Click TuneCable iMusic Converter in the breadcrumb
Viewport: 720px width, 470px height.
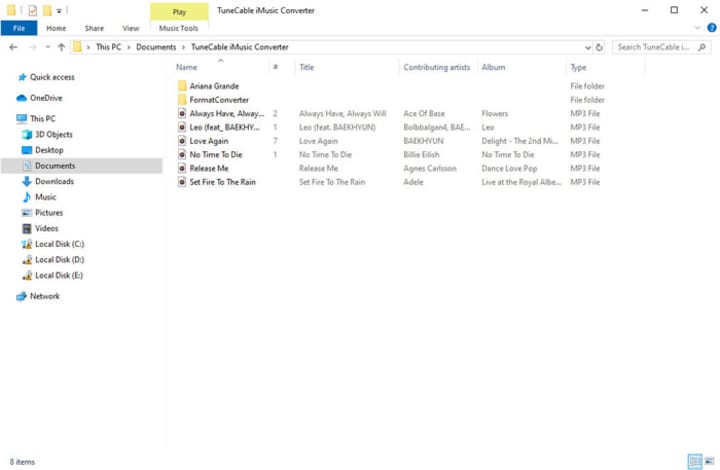pos(240,47)
